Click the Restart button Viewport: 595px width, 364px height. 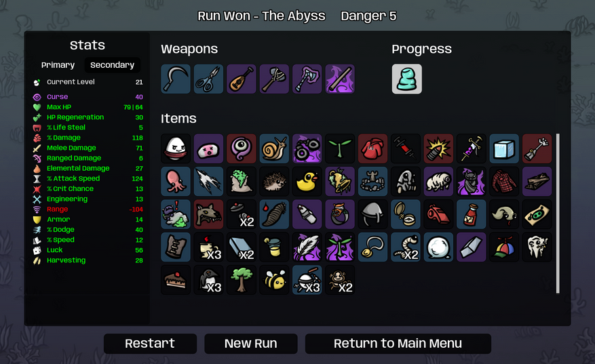point(150,344)
